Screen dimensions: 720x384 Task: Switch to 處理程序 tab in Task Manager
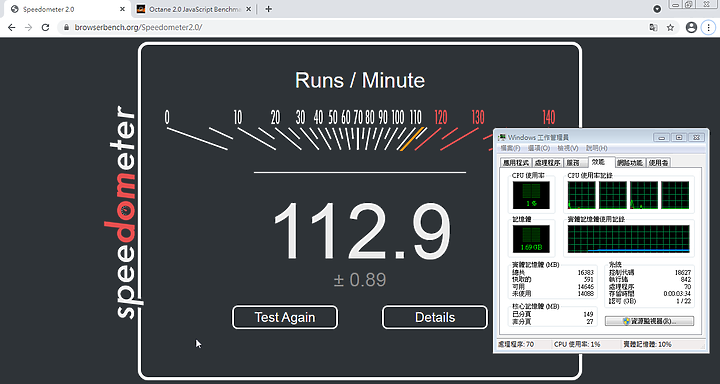pyautogui.click(x=547, y=163)
